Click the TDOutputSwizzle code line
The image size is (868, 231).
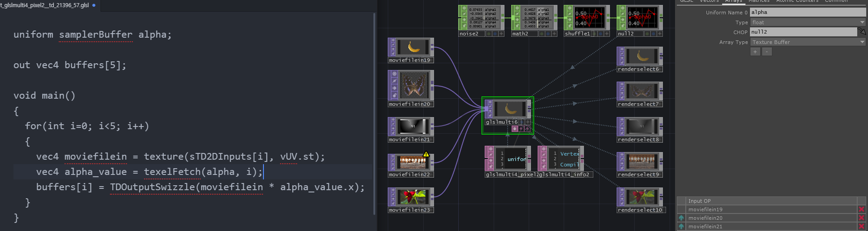click(x=200, y=187)
